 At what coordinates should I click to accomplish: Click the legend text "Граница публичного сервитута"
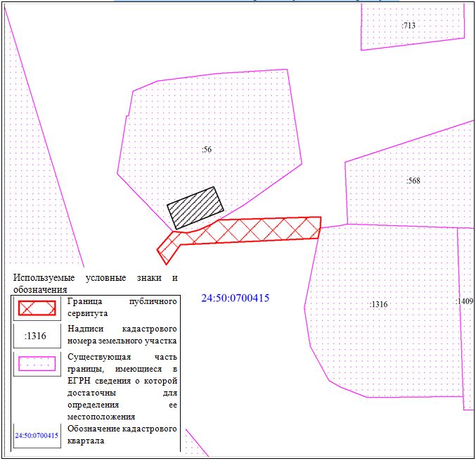click(x=121, y=307)
